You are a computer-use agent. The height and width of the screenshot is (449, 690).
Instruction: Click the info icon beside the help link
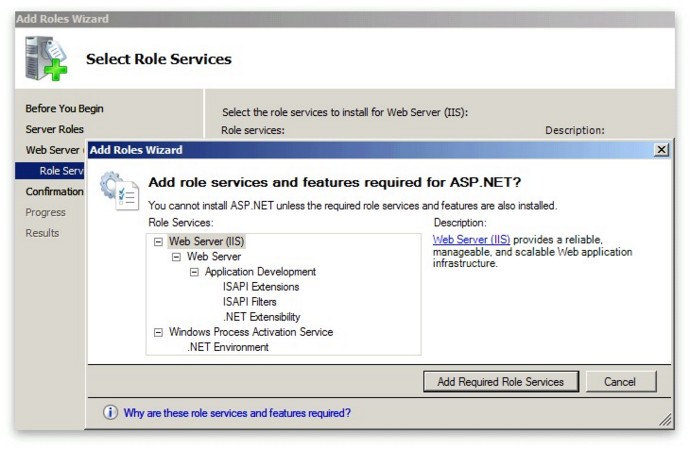[x=110, y=412]
